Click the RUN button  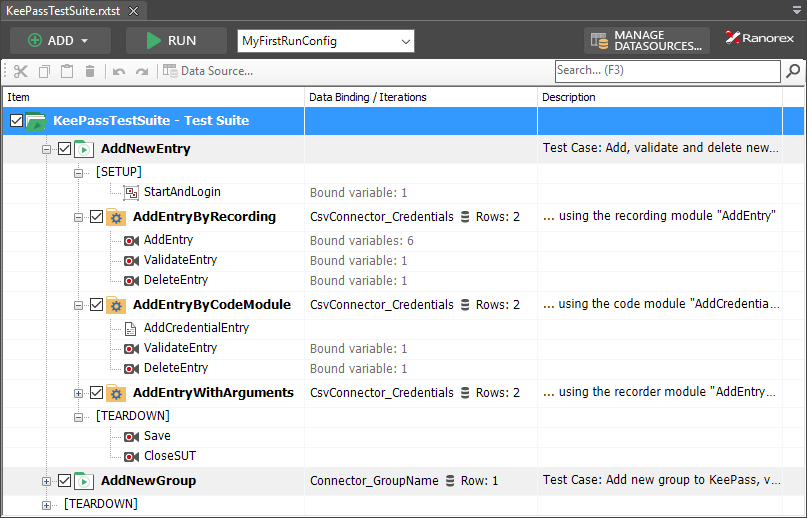(x=176, y=41)
